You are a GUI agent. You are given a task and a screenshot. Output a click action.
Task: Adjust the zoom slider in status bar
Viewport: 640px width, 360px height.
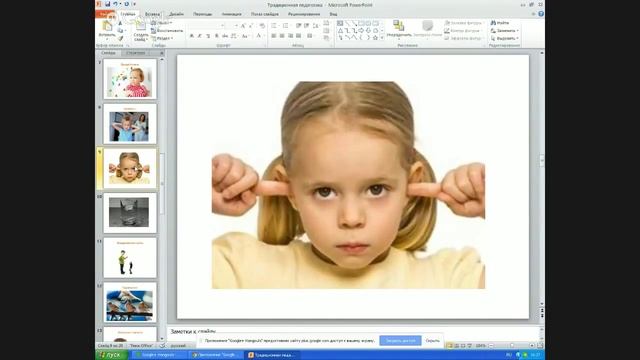(512, 346)
